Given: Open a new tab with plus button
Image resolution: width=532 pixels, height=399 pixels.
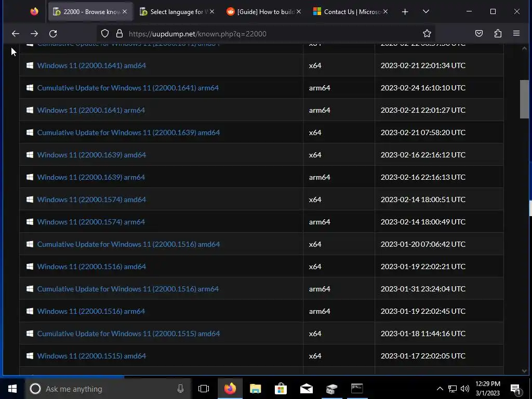Looking at the screenshot, I should (405, 12).
